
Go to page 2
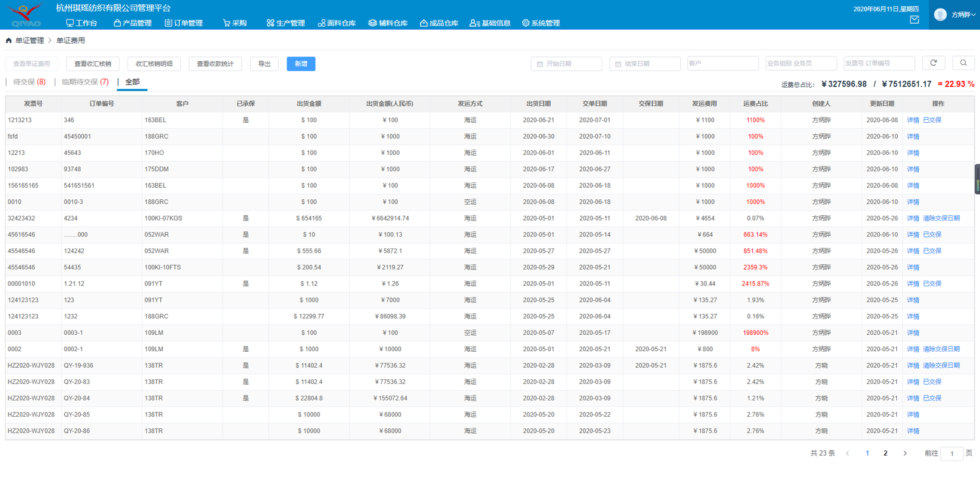[885, 453]
